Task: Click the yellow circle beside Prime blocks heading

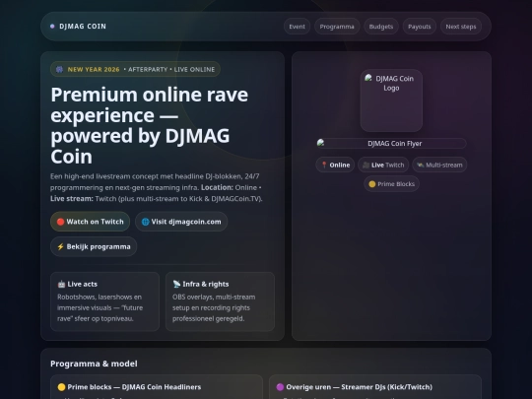Action: tap(61, 387)
